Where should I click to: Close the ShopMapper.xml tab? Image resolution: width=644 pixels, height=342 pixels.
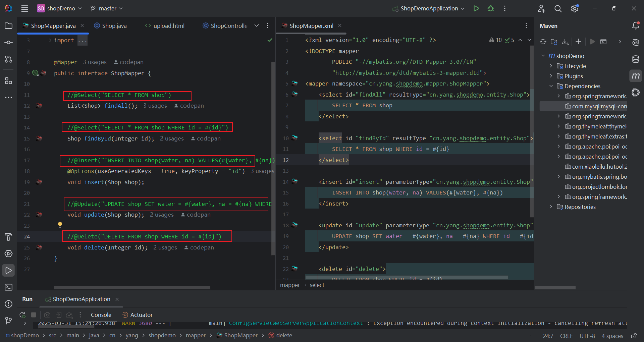pyautogui.click(x=340, y=26)
